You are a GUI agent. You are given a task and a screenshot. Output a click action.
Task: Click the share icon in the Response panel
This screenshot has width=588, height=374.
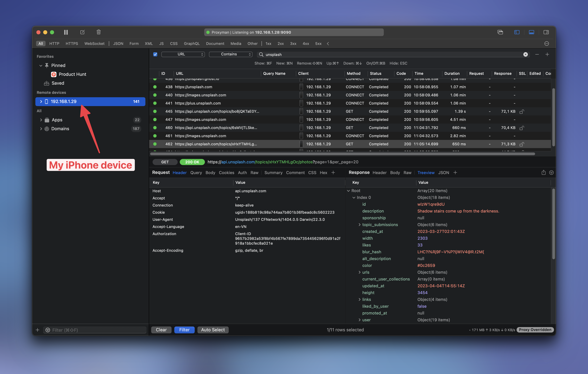click(x=543, y=173)
